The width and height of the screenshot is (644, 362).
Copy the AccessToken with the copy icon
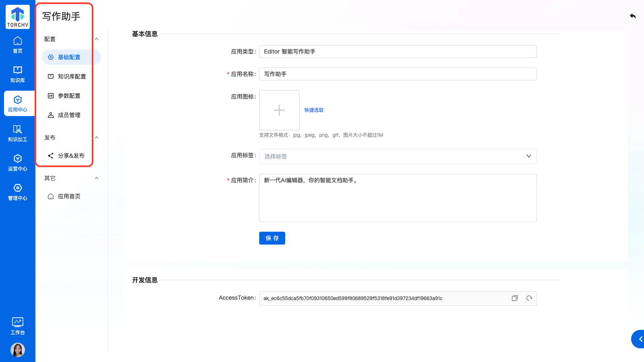tap(514, 298)
